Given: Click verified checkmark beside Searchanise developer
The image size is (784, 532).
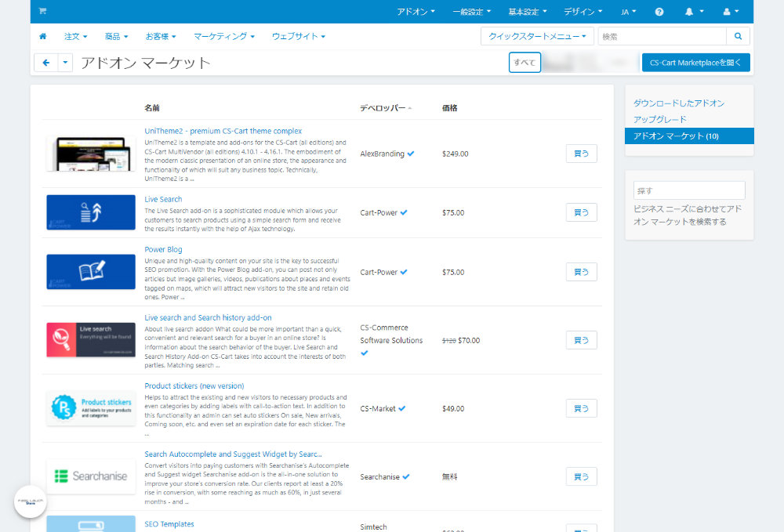Looking at the screenshot, I should click(x=406, y=476).
